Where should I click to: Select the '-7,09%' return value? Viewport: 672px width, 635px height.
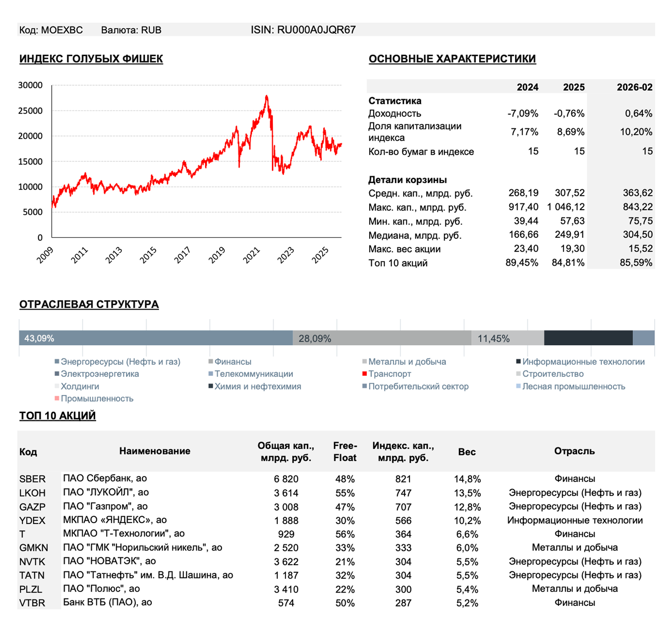tap(523, 114)
